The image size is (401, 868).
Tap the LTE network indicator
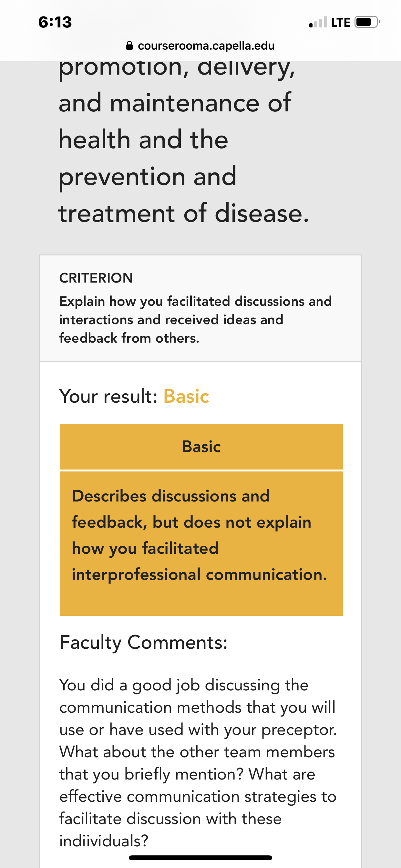[x=341, y=23]
